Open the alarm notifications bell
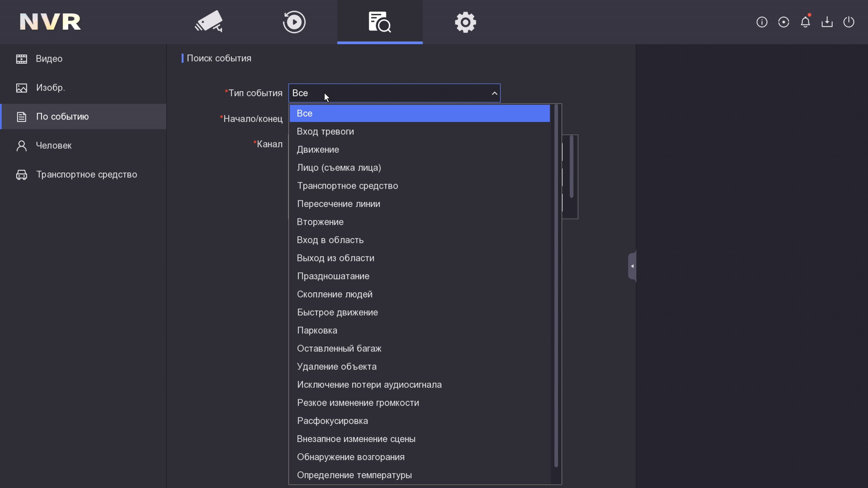The width and height of the screenshot is (868, 488). pos(805,22)
